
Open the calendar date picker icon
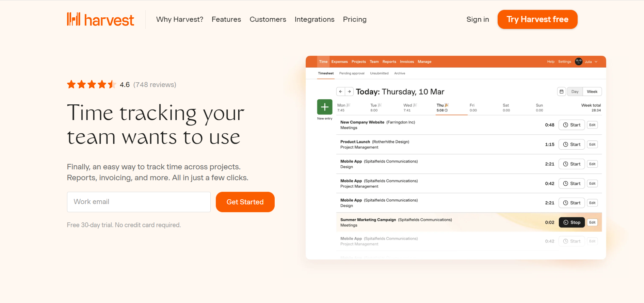[562, 91]
